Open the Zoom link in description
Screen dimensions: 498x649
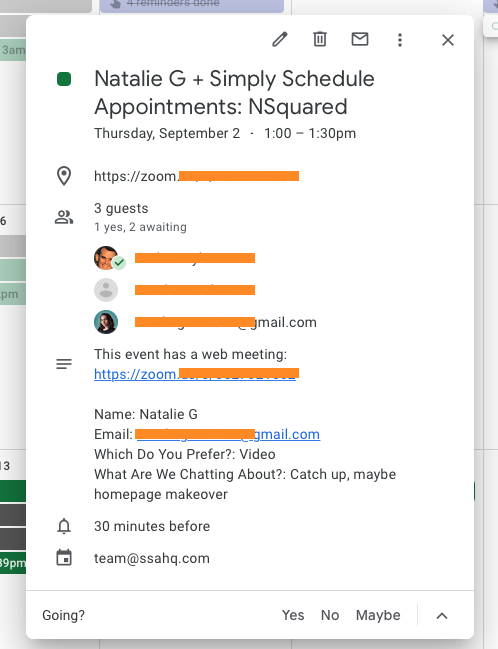tap(196, 374)
